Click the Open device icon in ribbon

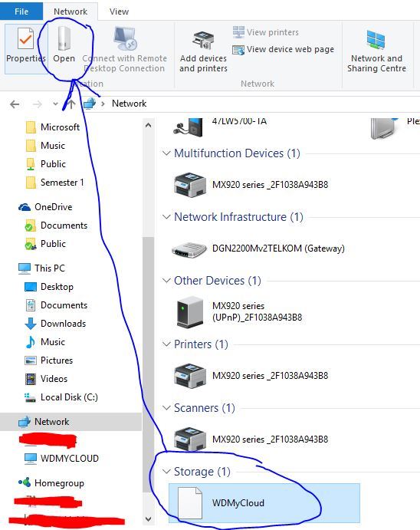(64, 38)
